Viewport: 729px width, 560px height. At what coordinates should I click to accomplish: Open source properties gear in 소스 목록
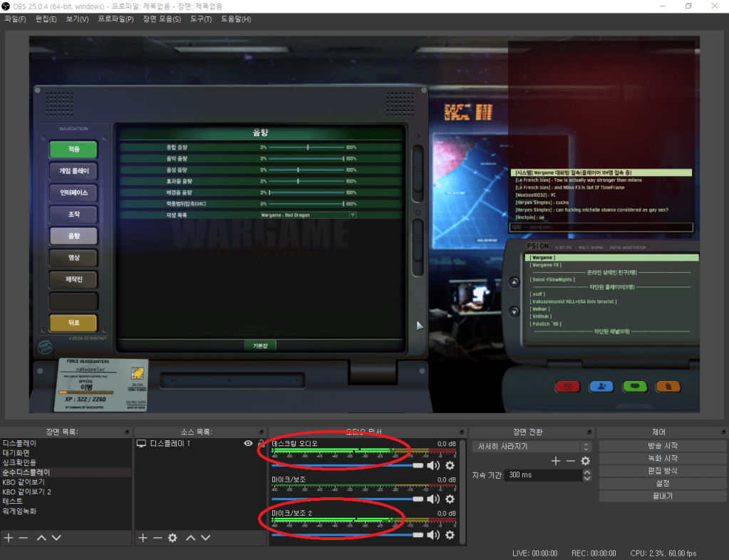[x=172, y=538]
